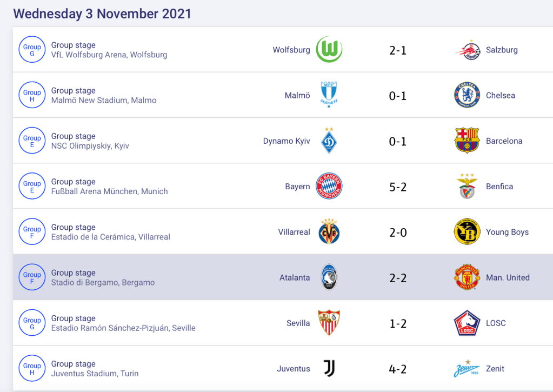Click the Salzburg club logo

coord(467,50)
